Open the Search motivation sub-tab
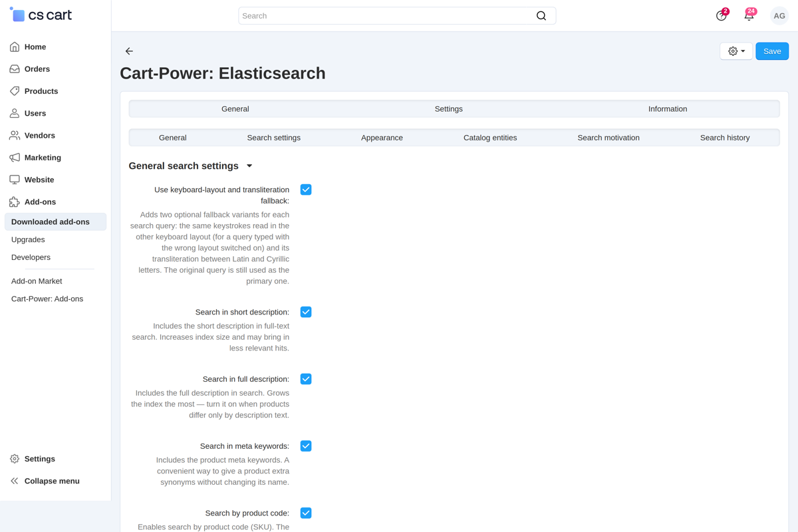Image resolution: width=798 pixels, height=532 pixels. 608,138
